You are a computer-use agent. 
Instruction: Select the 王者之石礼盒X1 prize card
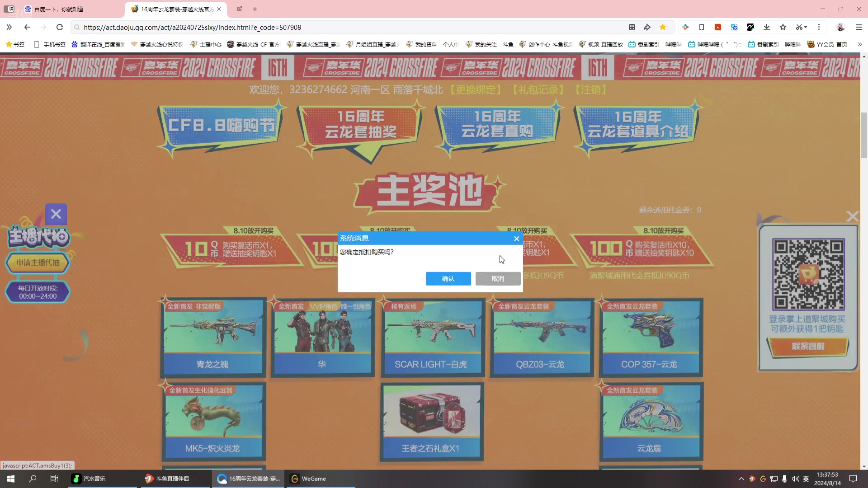[x=431, y=421]
